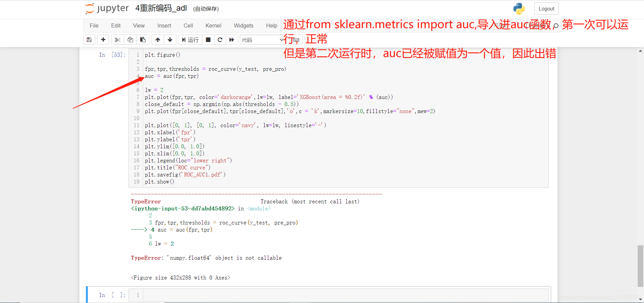Click the 'lw = 2' code line

[154, 90]
